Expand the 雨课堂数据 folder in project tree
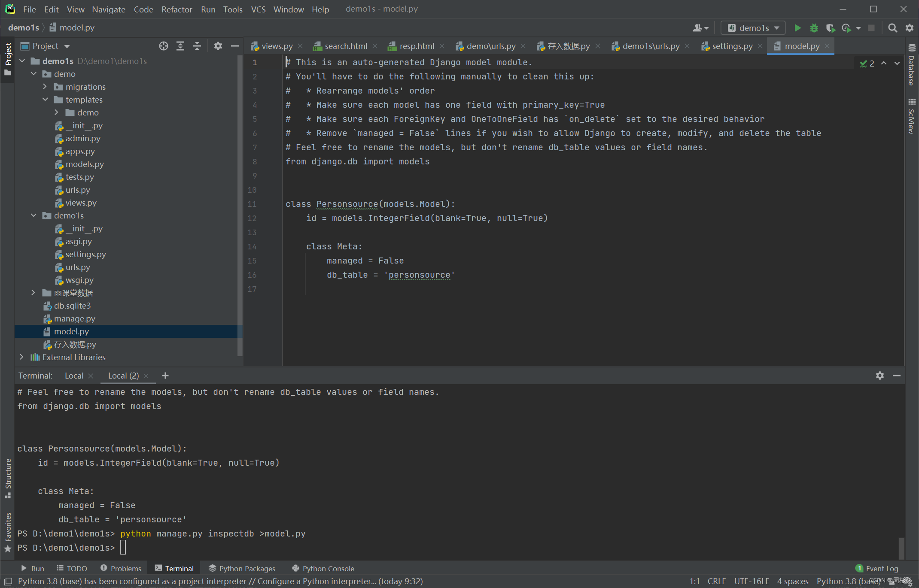Image resolution: width=919 pixels, height=588 pixels. [33, 293]
